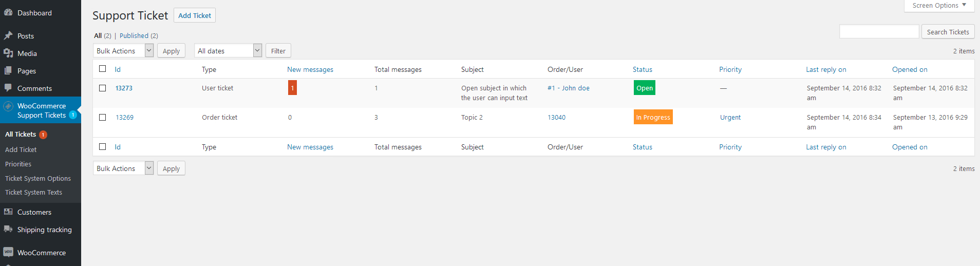The width and height of the screenshot is (980, 266).
Task: Click the Comments bubble icon
Action: point(8,88)
